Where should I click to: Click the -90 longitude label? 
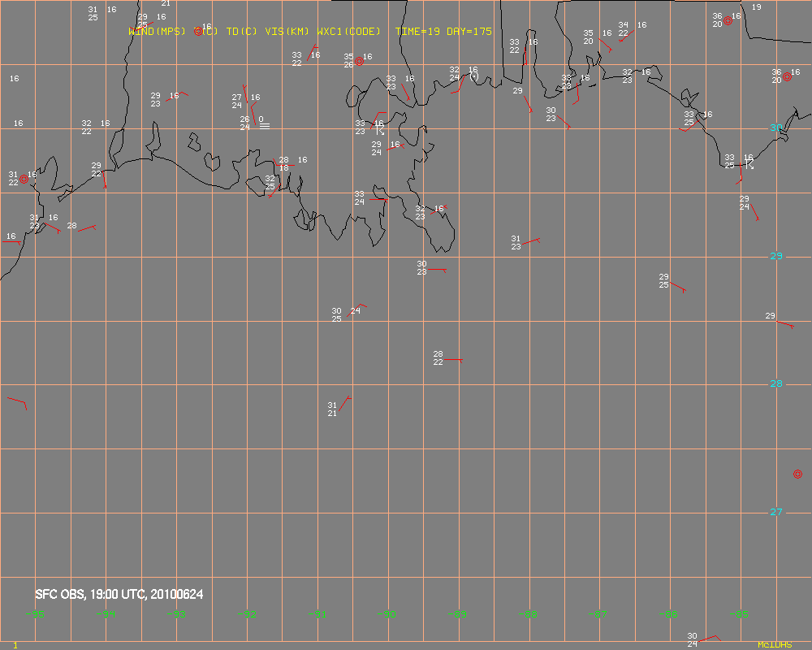click(387, 614)
